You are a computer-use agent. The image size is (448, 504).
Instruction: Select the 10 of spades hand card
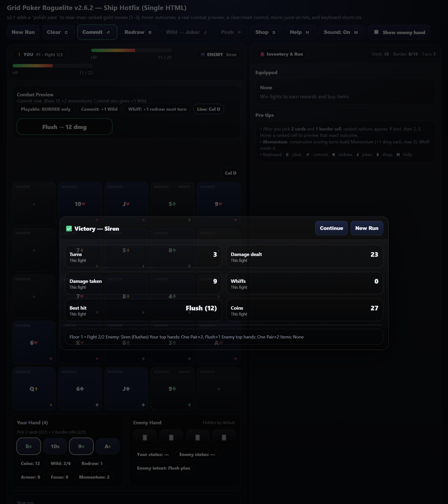point(55,446)
